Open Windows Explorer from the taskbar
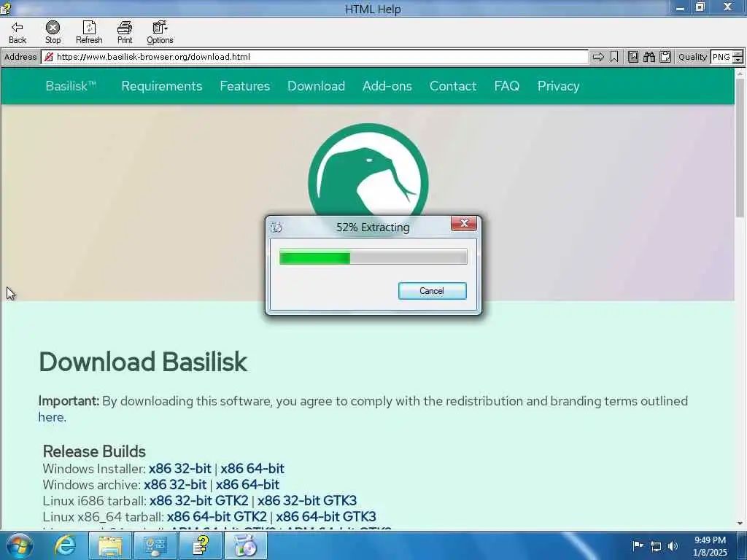This screenshot has height=560, width=747. click(111, 545)
